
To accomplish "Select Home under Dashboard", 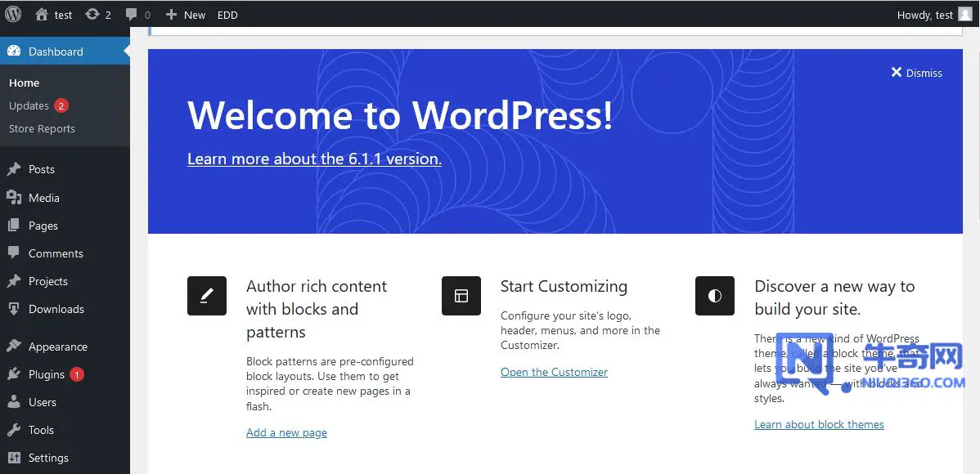I will pyautogui.click(x=24, y=83).
